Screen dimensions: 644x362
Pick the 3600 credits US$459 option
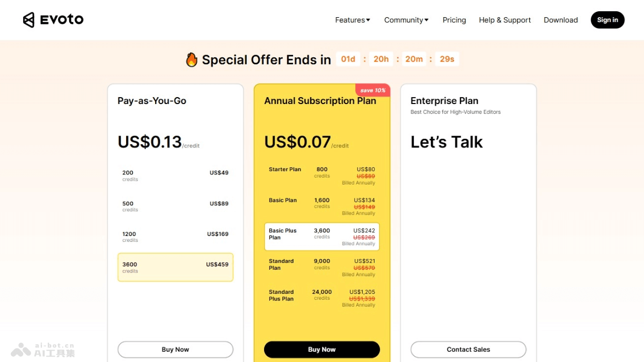click(x=175, y=267)
